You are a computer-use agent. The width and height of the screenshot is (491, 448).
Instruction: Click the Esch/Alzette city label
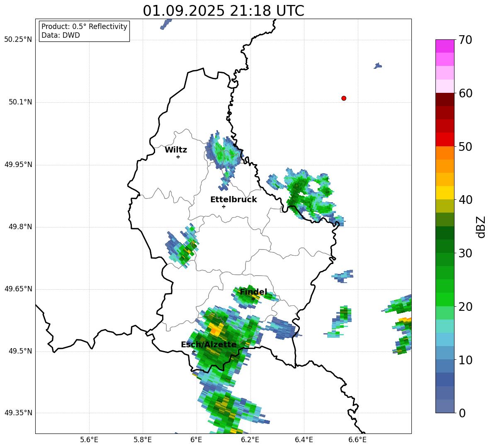[x=209, y=344]
